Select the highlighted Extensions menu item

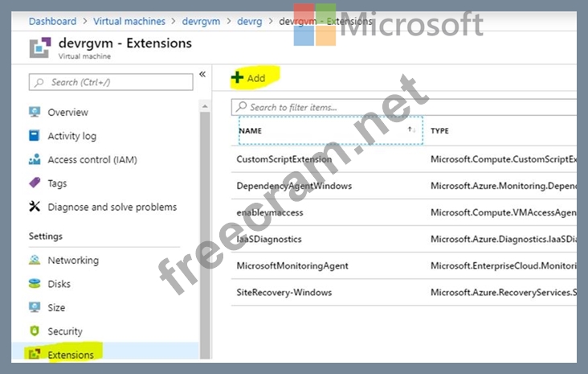coord(70,355)
